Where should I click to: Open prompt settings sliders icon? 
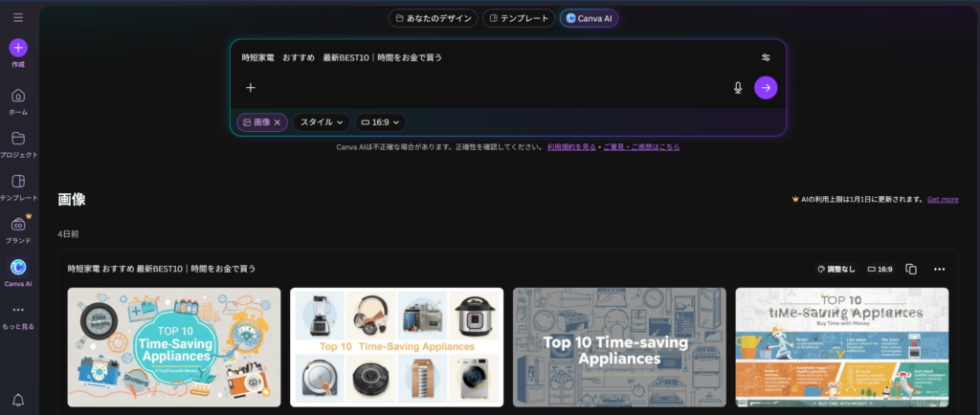(766, 57)
